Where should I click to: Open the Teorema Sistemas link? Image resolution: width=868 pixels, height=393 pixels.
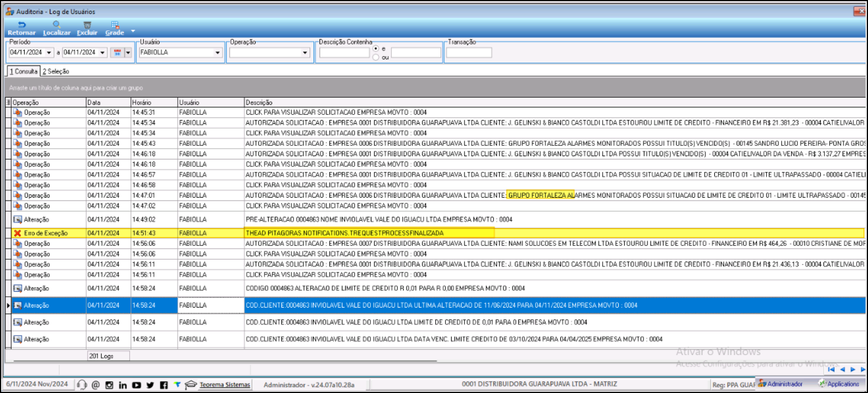click(x=225, y=385)
